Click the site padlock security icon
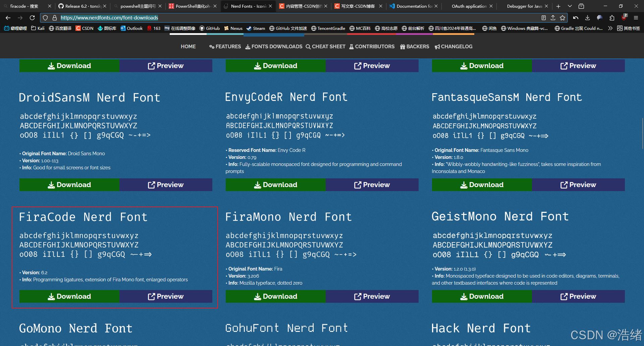644x346 pixels. coord(54,18)
